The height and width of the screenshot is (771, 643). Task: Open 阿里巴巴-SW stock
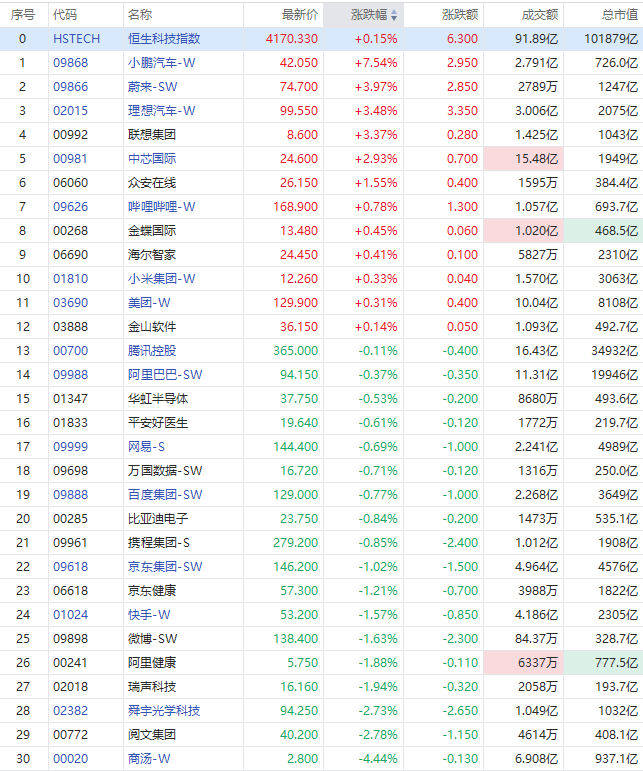click(165, 375)
